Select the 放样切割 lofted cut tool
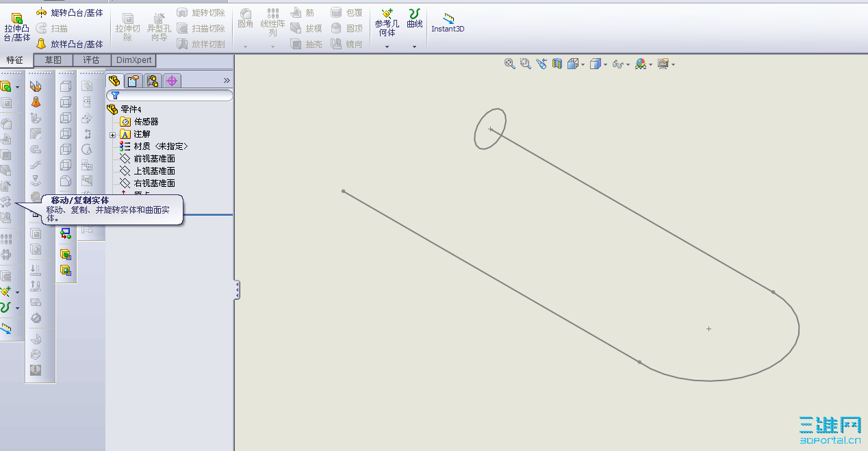The height and width of the screenshot is (451, 868). click(x=201, y=44)
